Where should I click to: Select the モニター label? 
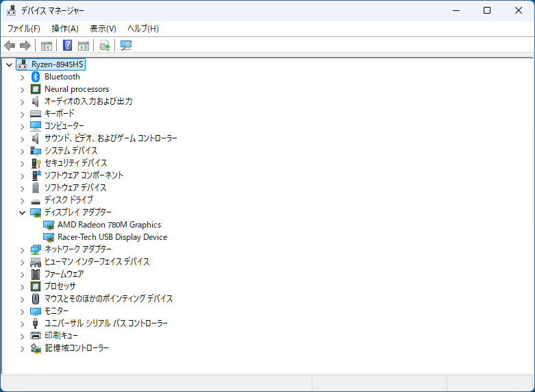pyautogui.click(x=57, y=311)
